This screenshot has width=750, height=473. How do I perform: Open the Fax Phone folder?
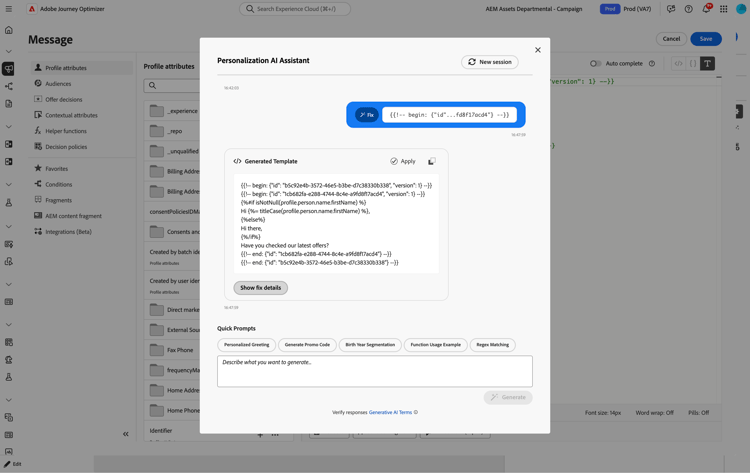tap(172, 350)
